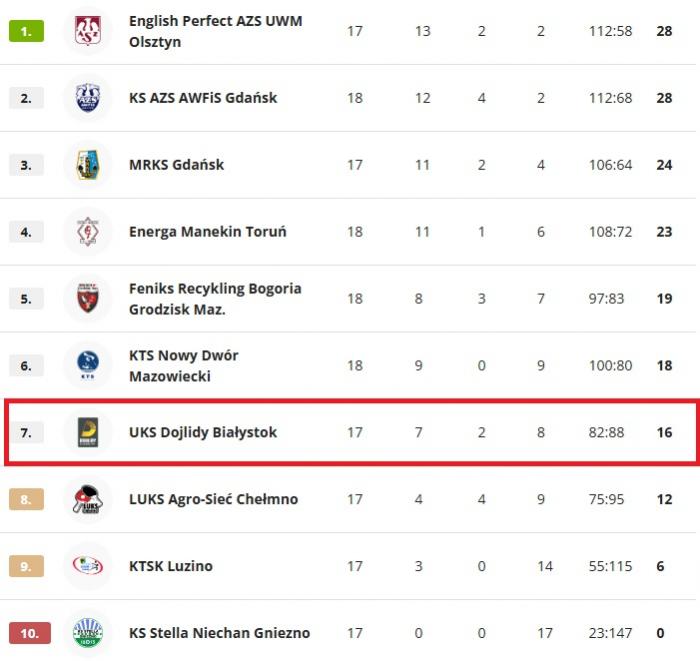Select UKS Dojlidy Białystok team name
The width and height of the screenshot is (700, 661).
pos(203,432)
